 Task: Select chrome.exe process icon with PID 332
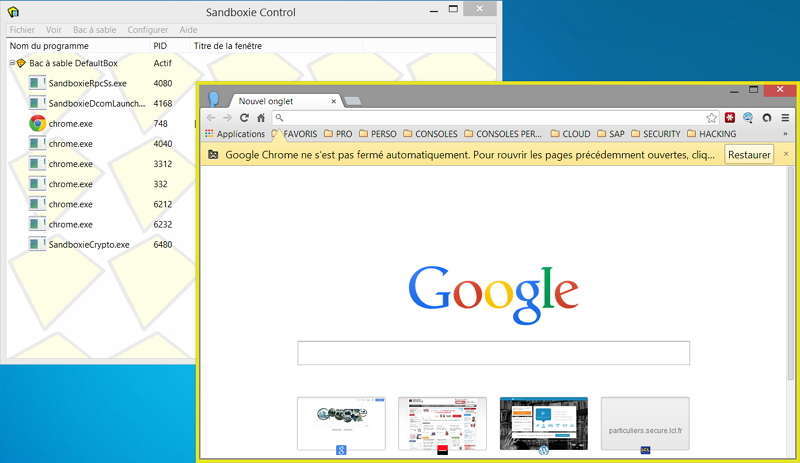point(37,184)
